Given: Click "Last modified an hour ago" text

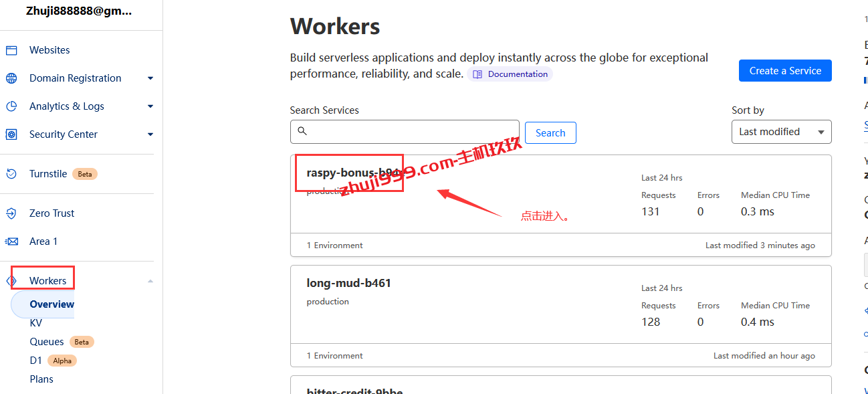Looking at the screenshot, I should (764, 356).
